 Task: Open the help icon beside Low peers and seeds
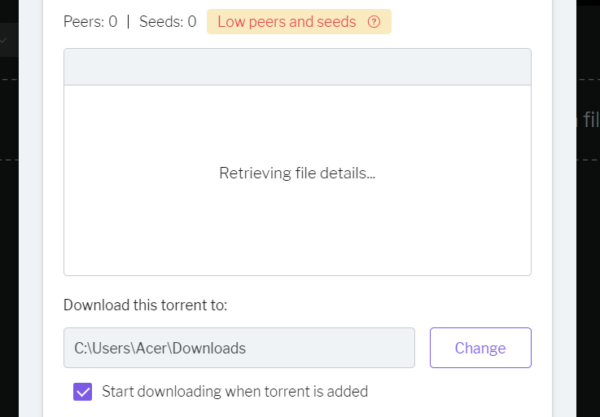[x=374, y=22]
